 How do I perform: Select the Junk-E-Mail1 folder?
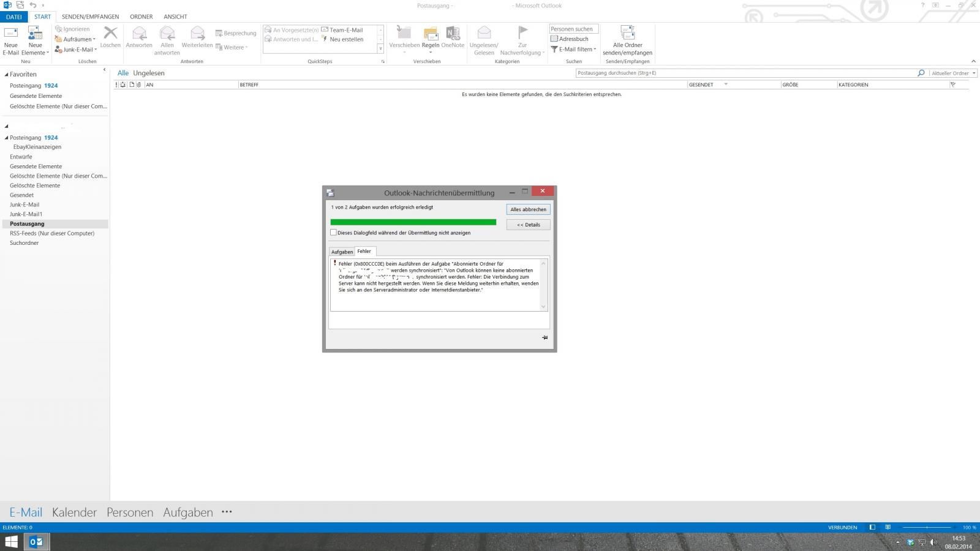point(26,214)
